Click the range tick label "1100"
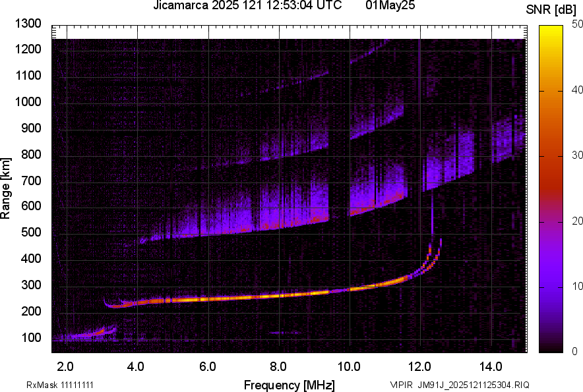 (x=28, y=75)
